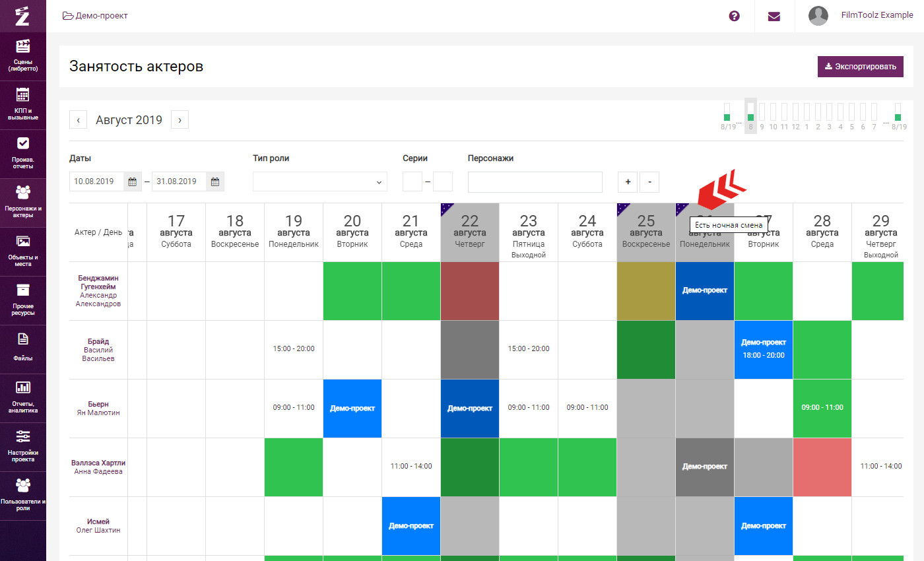Click Бьерн's Демо-проект cell on 20 августа
The width and height of the screenshot is (924, 561).
352,409
